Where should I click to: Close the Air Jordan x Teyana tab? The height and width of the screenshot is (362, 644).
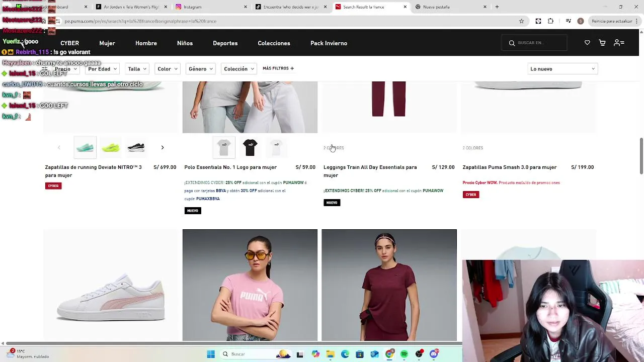[166, 7]
